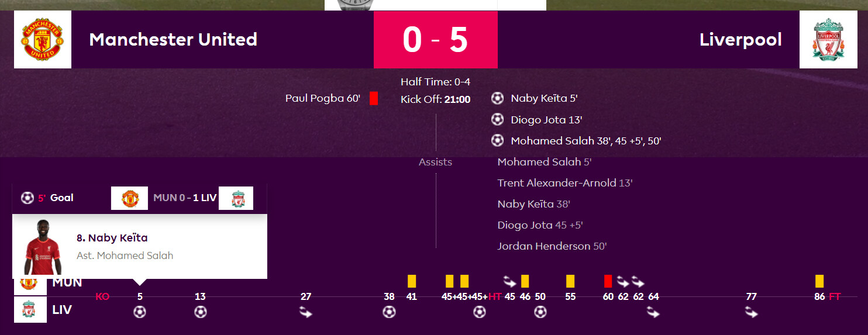
Task: Open the Liverpool team name link
Action: tap(740, 40)
